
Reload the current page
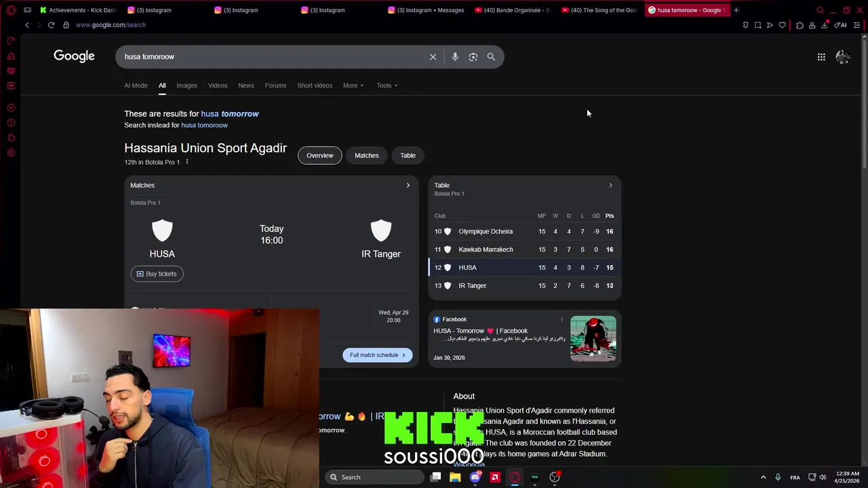(51, 25)
